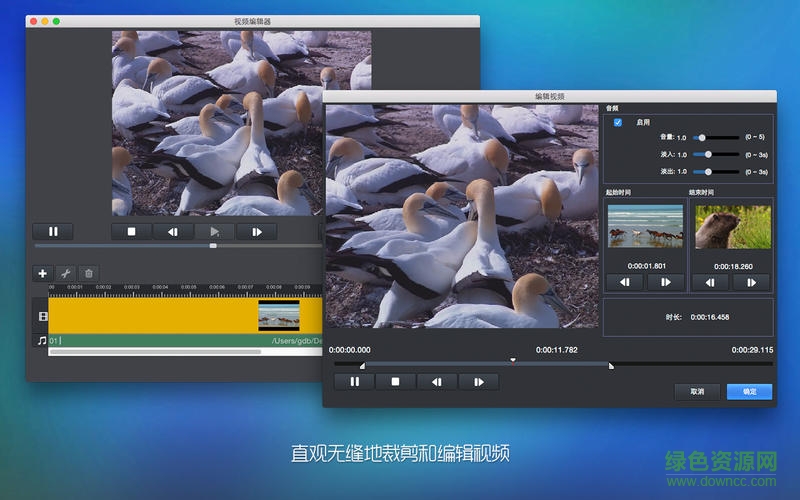Step forward one frame in the main editor
800x500 pixels.
click(x=256, y=231)
